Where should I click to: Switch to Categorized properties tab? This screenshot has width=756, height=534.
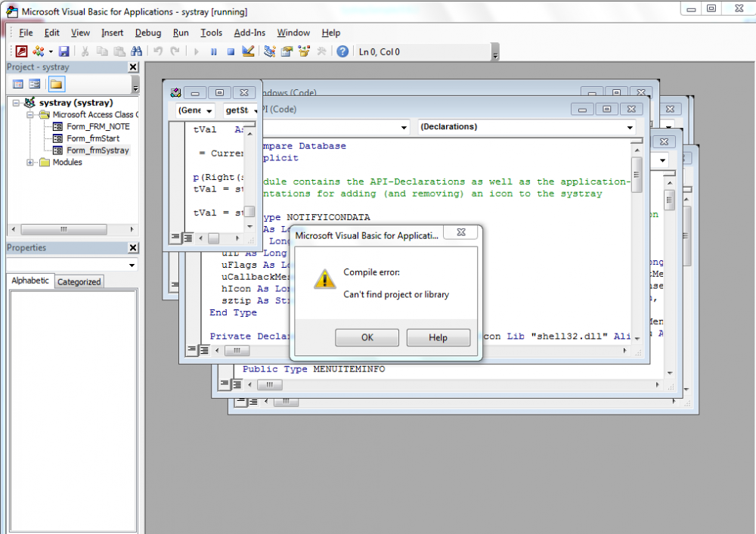click(79, 281)
